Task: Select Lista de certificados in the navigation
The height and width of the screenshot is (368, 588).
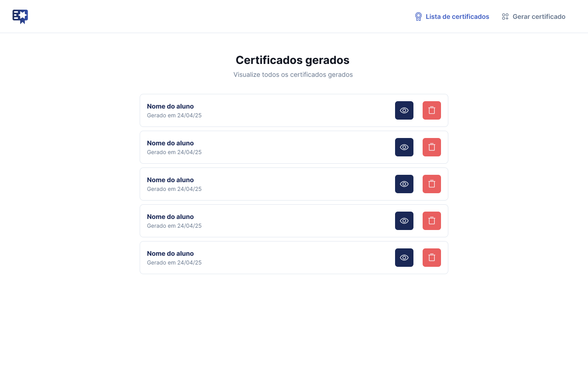Action: pos(458,17)
